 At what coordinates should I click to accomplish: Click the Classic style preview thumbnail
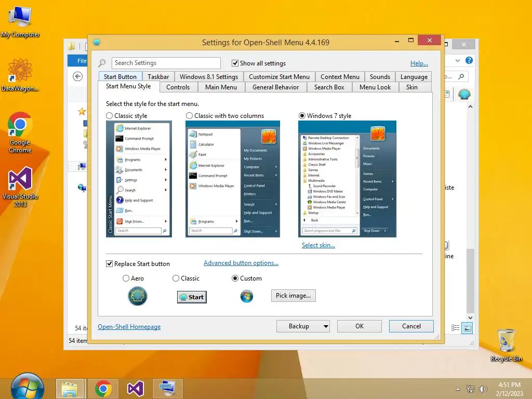[139, 179]
